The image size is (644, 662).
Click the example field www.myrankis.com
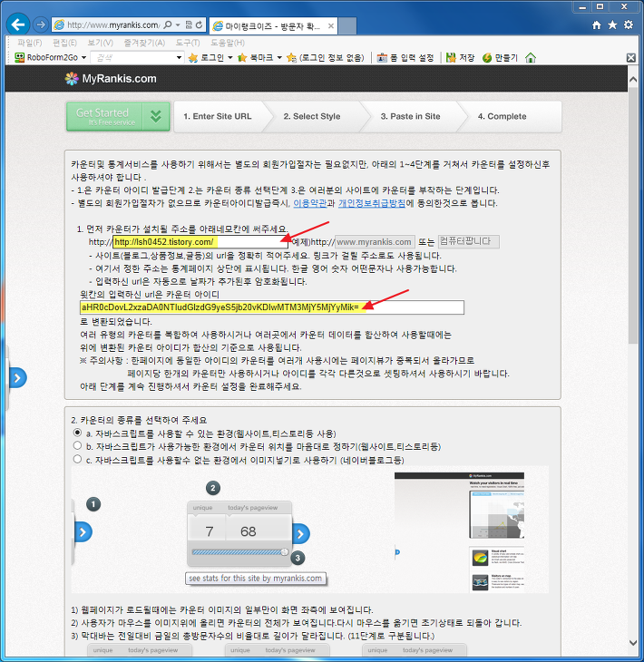click(x=375, y=242)
